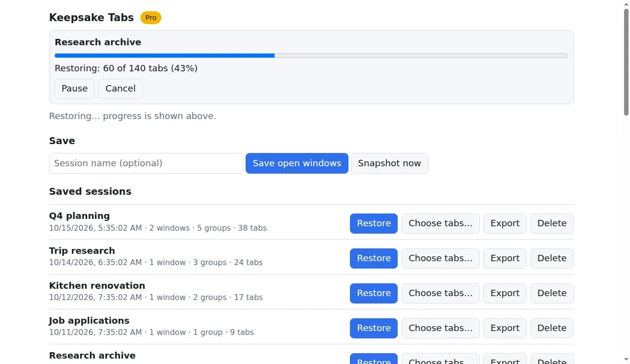Viewport: 630px width, 364px height.
Task: Cancel the restore in progress
Action: [121, 89]
